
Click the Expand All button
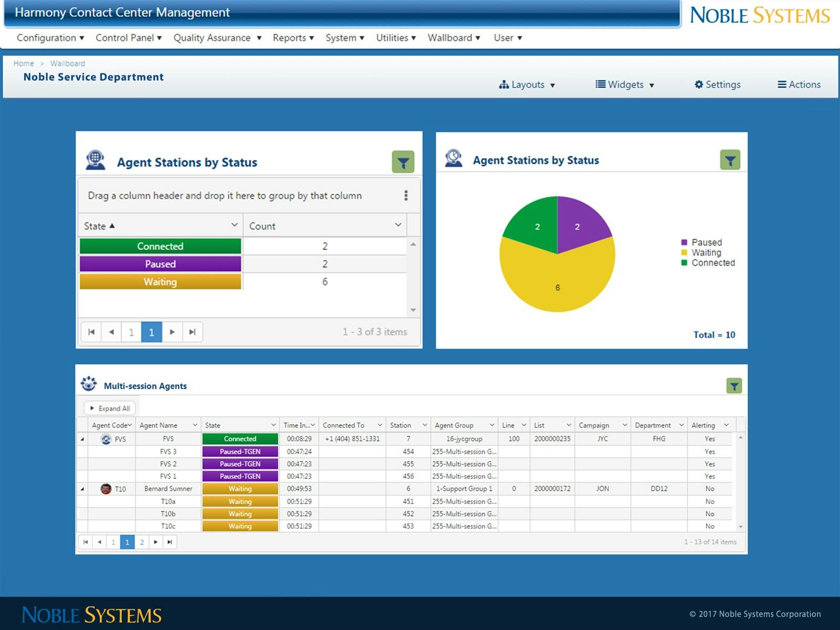coord(110,408)
